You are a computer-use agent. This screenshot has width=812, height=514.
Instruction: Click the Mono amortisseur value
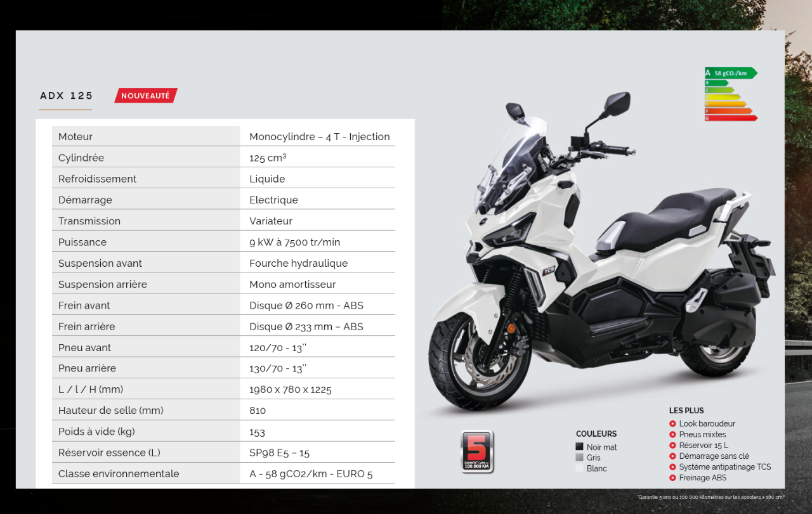pos(292,284)
